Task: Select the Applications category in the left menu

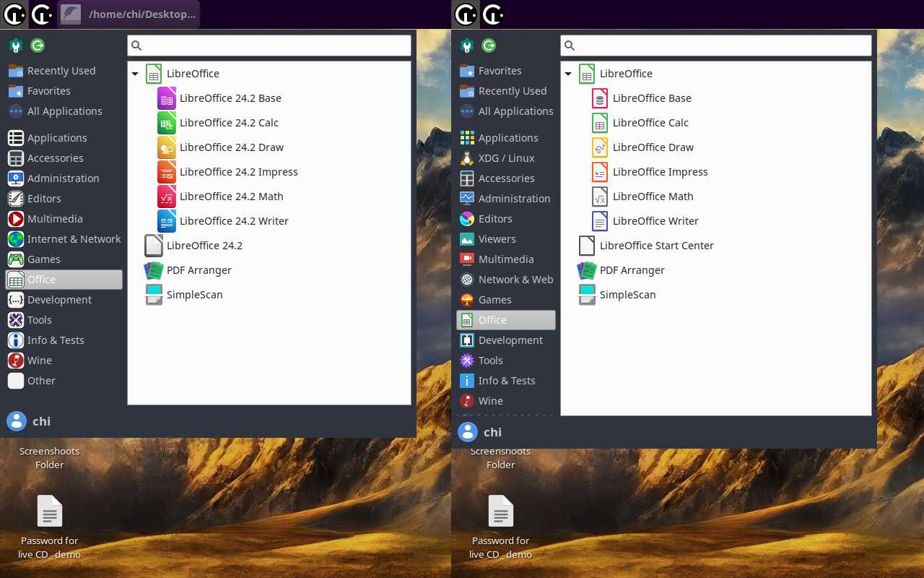Action: tap(64, 138)
